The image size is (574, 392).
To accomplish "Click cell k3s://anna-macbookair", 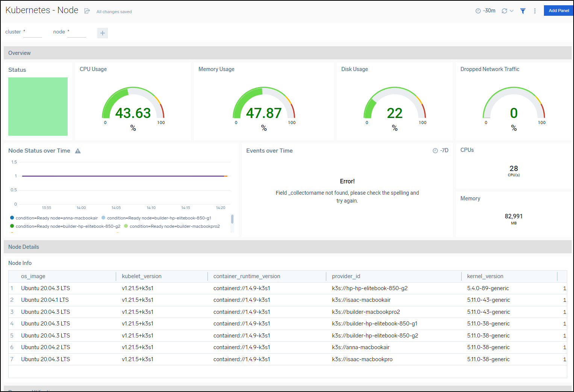I will [360, 347].
